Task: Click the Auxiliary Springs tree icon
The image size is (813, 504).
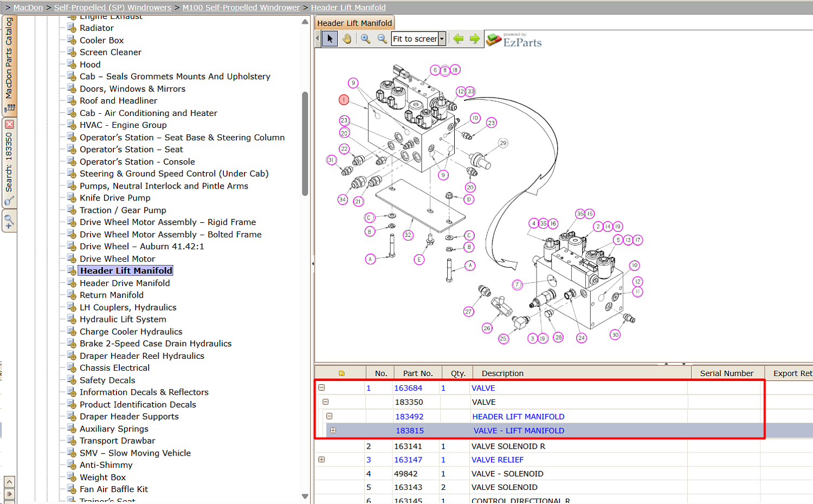Action: tap(72, 429)
